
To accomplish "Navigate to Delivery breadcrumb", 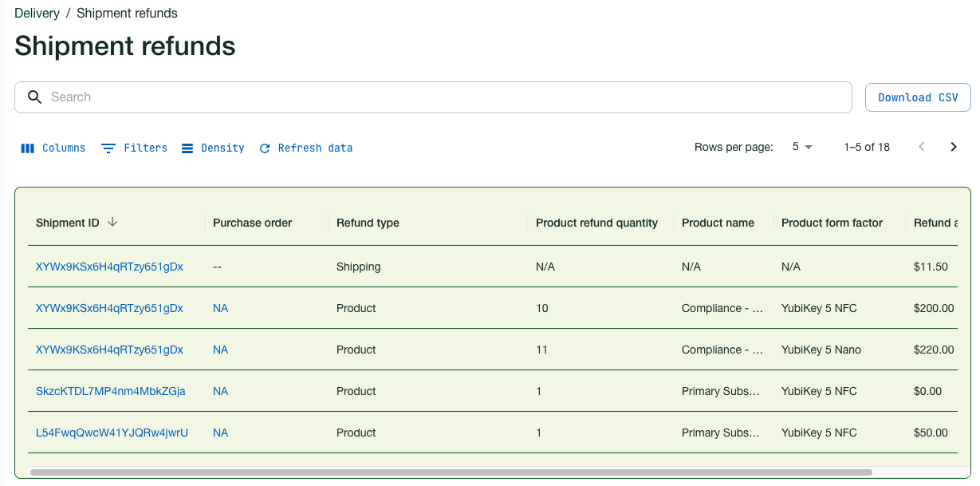I will tap(37, 13).
